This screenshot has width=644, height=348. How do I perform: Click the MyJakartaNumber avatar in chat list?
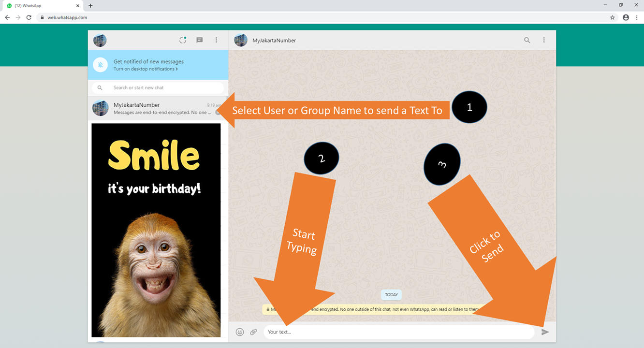(x=101, y=108)
